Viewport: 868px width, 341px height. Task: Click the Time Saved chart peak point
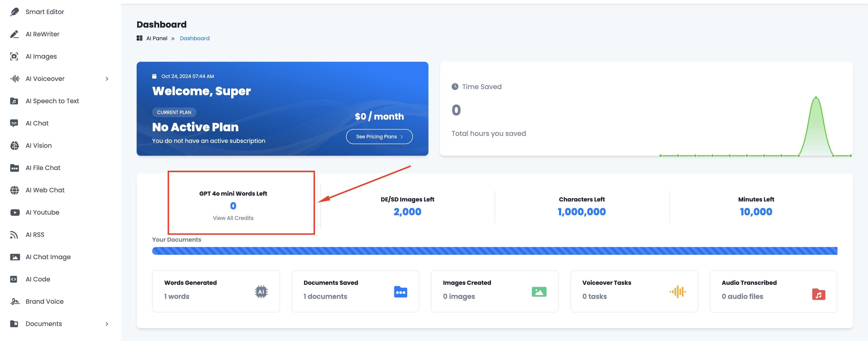(816, 98)
